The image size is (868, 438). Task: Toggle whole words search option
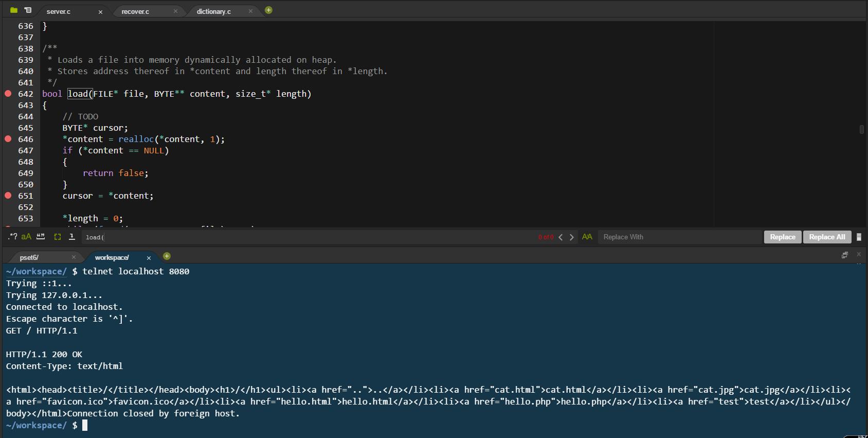click(41, 237)
